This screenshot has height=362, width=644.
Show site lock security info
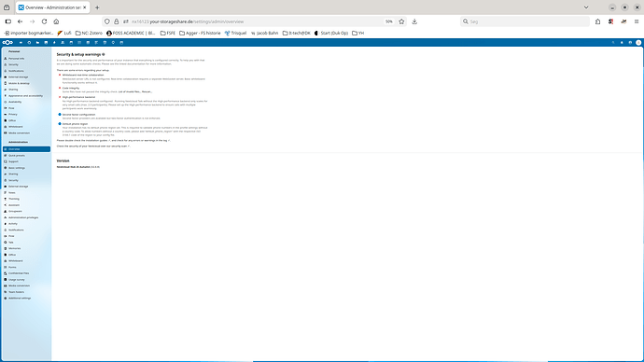coord(117,21)
